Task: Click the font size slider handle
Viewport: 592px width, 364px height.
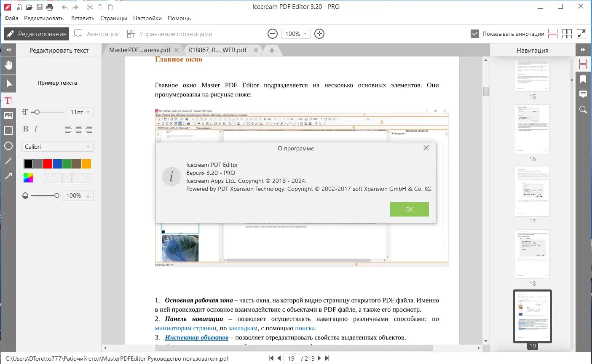Action: click(x=37, y=112)
